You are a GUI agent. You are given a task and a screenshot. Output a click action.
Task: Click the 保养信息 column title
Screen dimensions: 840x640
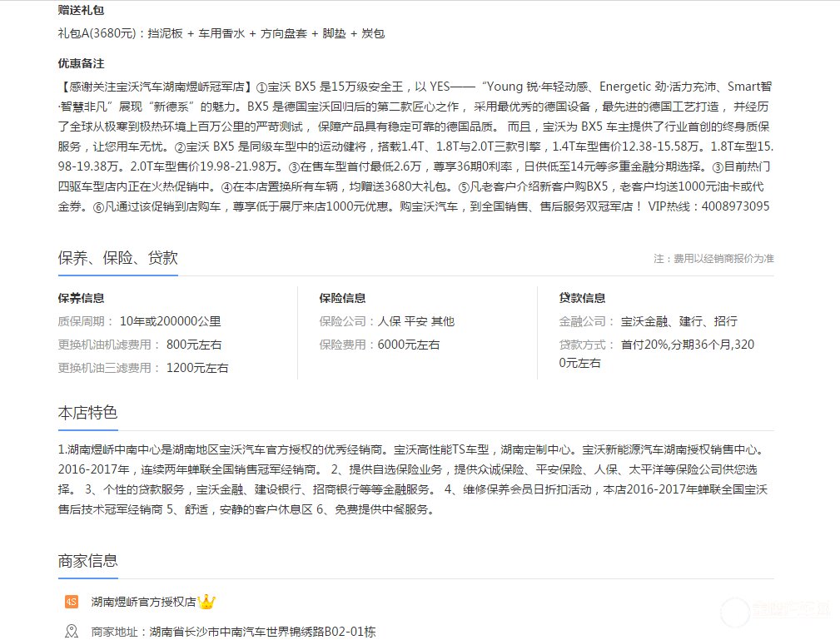coord(81,298)
